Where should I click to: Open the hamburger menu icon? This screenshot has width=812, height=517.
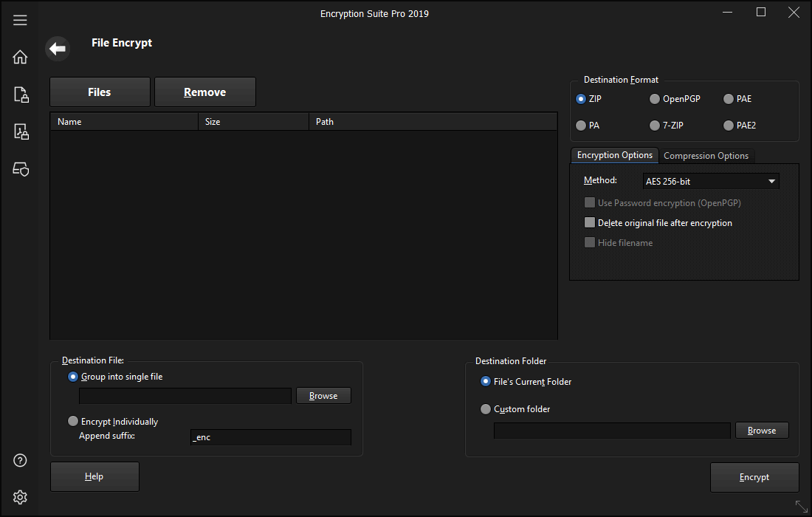20,20
